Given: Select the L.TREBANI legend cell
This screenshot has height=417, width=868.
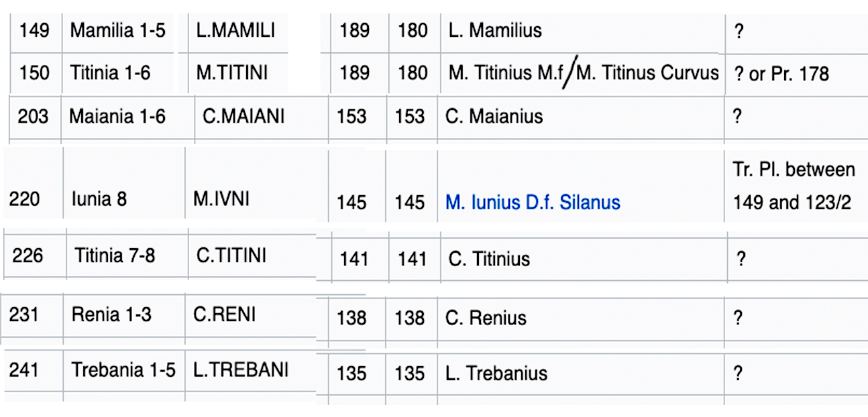Looking at the screenshot, I should [241, 369].
